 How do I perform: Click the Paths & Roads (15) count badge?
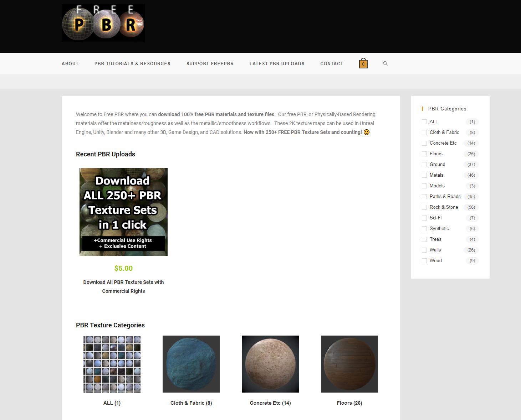pyautogui.click(x=471, y=197)
